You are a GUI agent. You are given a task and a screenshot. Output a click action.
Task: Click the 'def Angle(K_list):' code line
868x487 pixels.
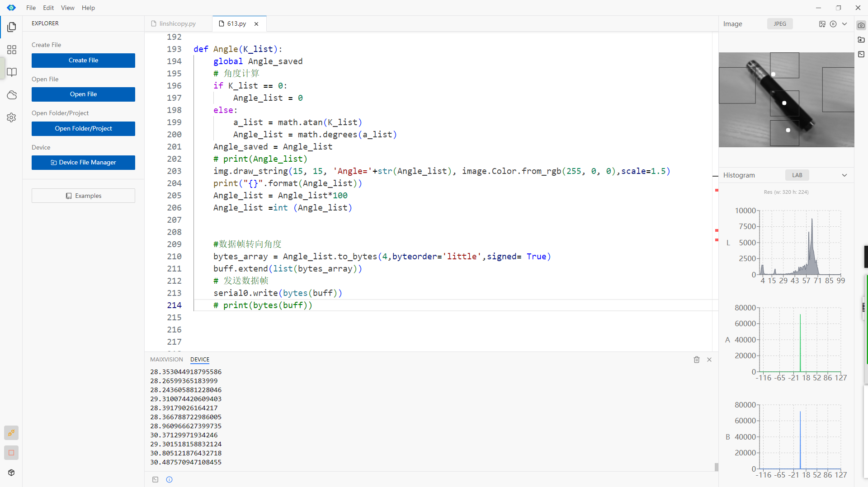(x=238, y=49)
